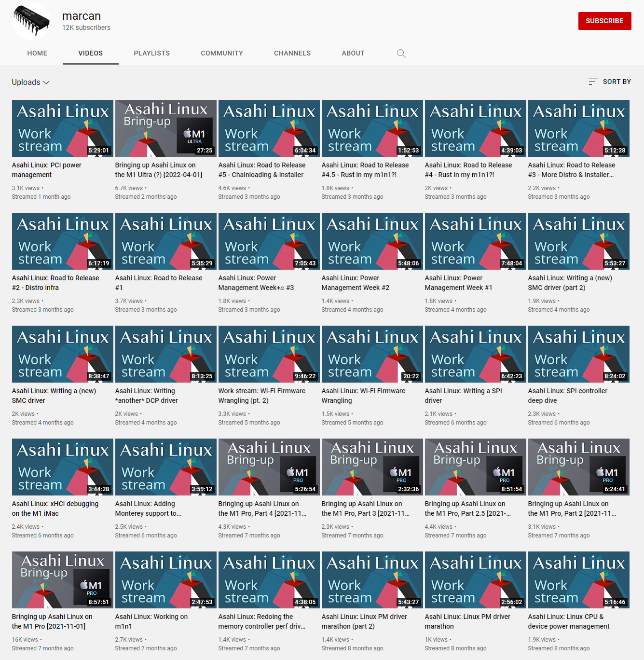Play the 5:48:06 Power Management Week #2 thumbnail

click(372, 241)
